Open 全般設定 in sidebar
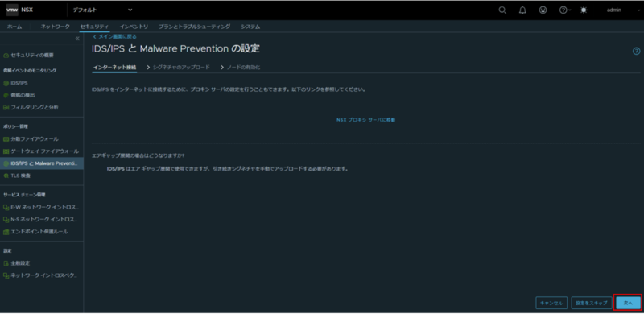Viewport: 644px width, 314px height. 20,263
